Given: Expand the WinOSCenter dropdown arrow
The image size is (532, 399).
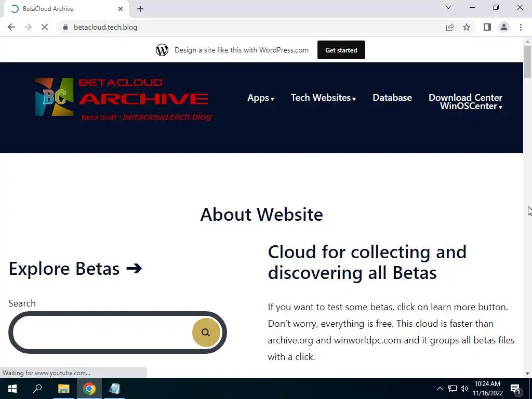Looking at the screenshot, I should click(500, 107).
